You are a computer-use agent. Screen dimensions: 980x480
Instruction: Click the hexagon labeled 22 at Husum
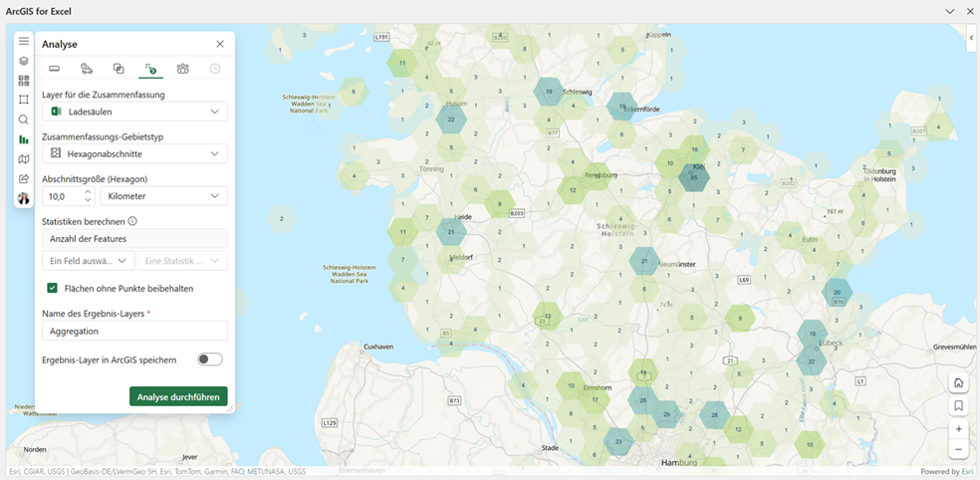[451, 120]
